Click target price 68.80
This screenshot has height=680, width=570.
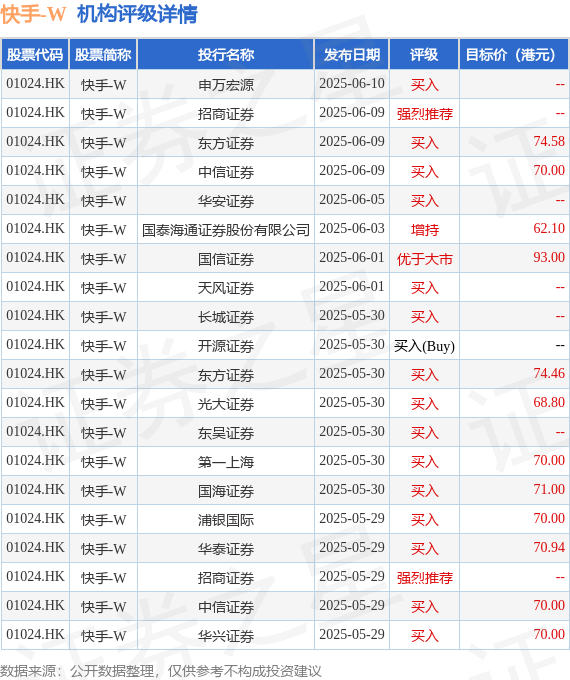549,402
